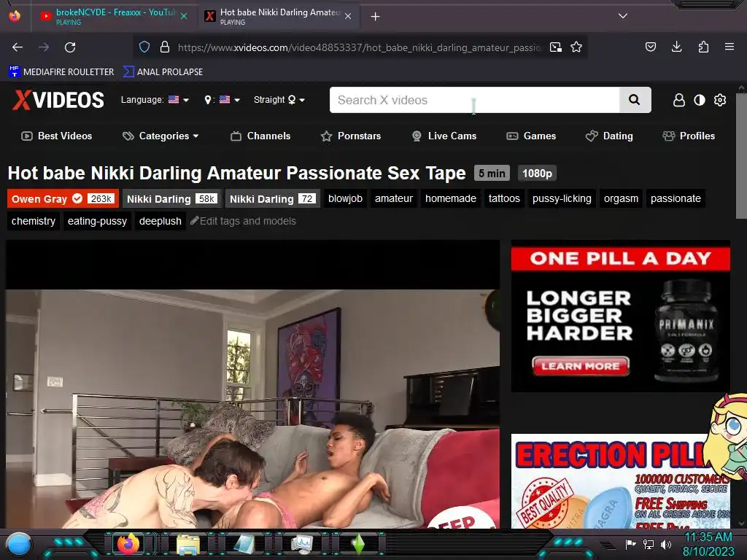
Task: Click the network icon in the system tray
Action: point(649,544)
